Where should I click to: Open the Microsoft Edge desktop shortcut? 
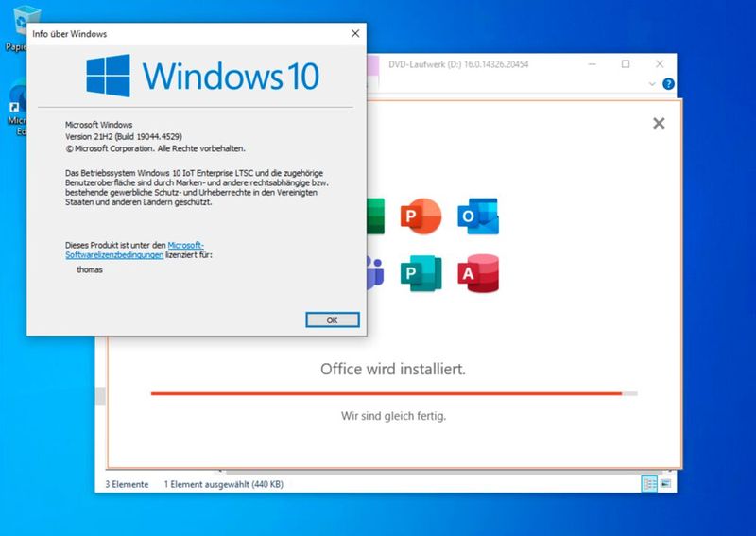(x=16, y=109)
